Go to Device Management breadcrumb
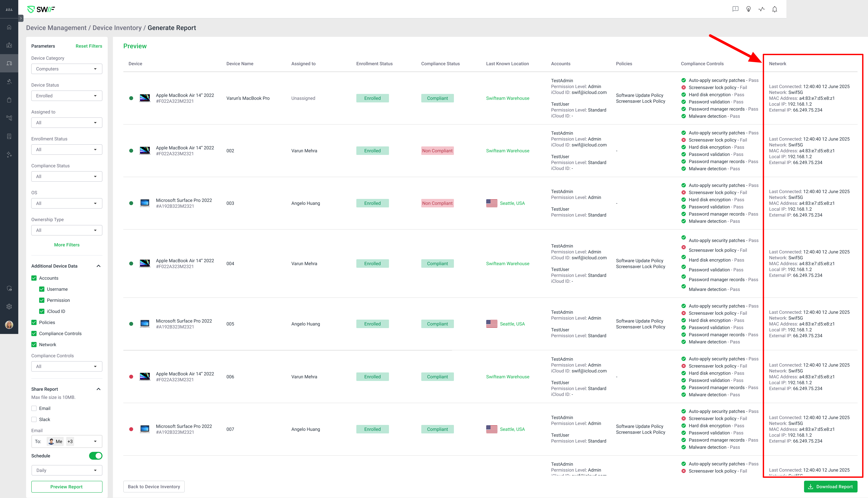The height and width of the screenshot is (498, 868). [x=56, y=28]
